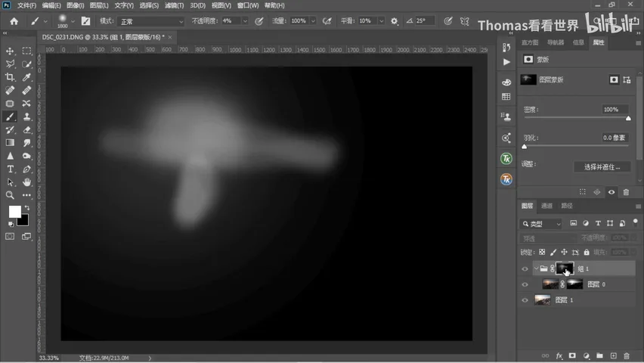The image size is (644, 363).
Task: Switch to the 通道 tab
Action: click(546, 206)
